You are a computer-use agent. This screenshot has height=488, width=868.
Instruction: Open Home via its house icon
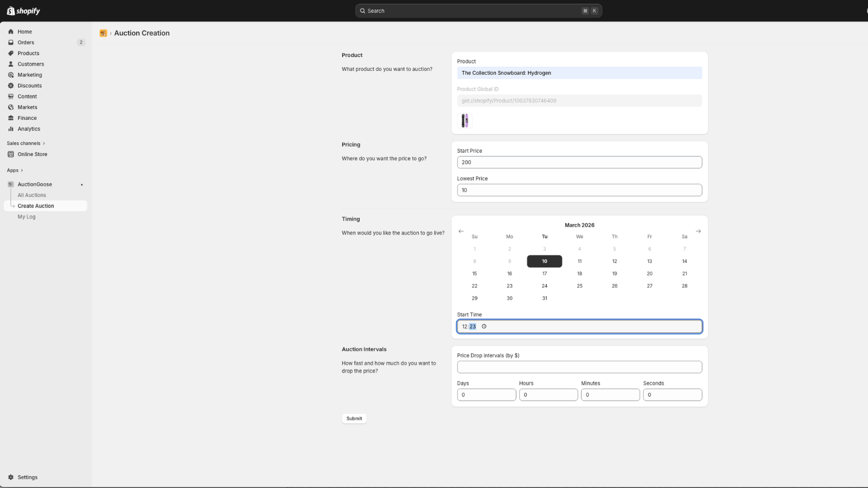[11, 31]
